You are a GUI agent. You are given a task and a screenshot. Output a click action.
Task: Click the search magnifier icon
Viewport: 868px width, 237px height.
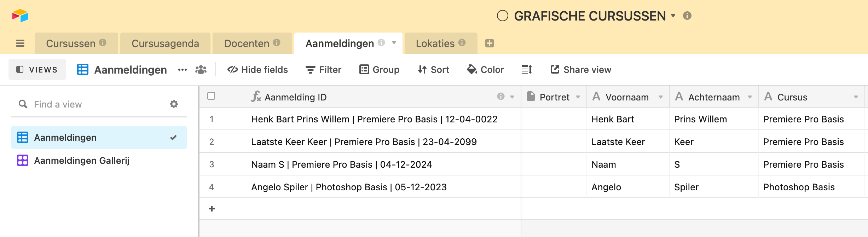pos(23,104)
